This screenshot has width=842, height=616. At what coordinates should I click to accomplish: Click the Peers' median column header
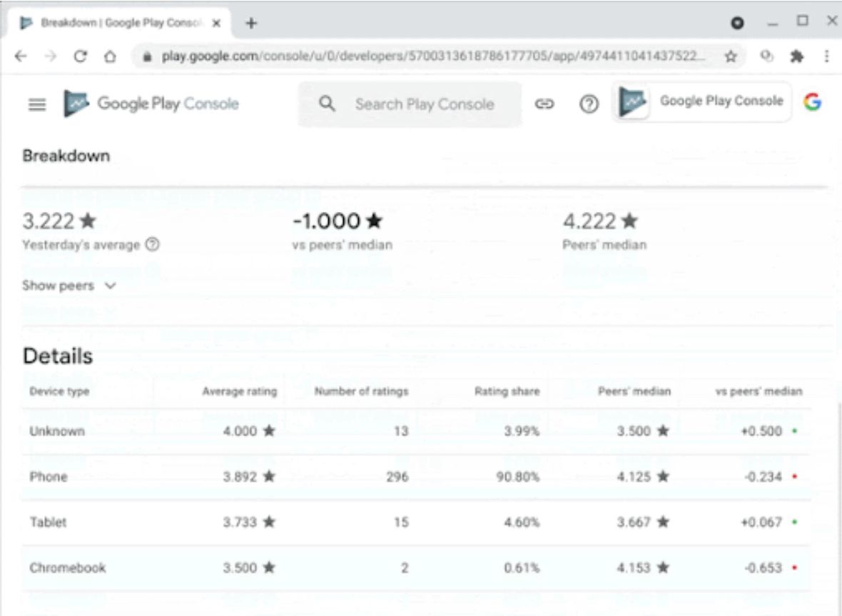point(634,391)
